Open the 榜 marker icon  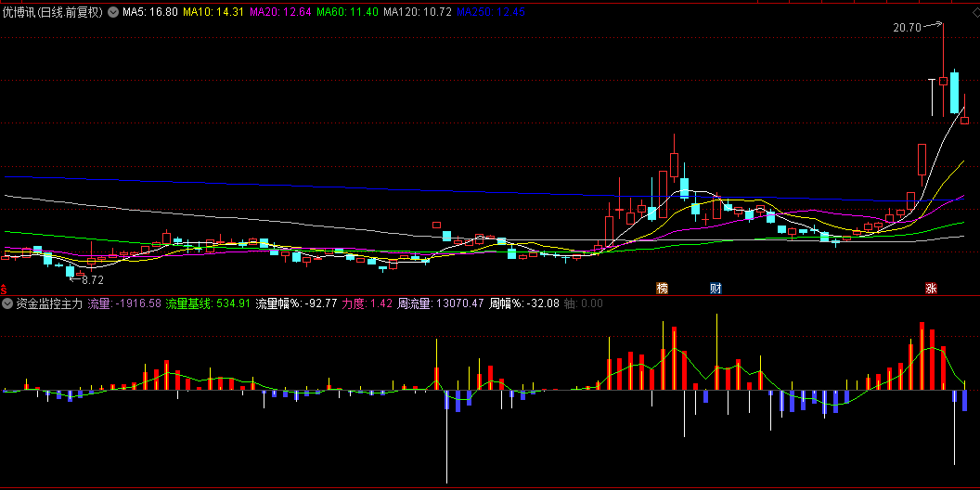tap(662, 288)
